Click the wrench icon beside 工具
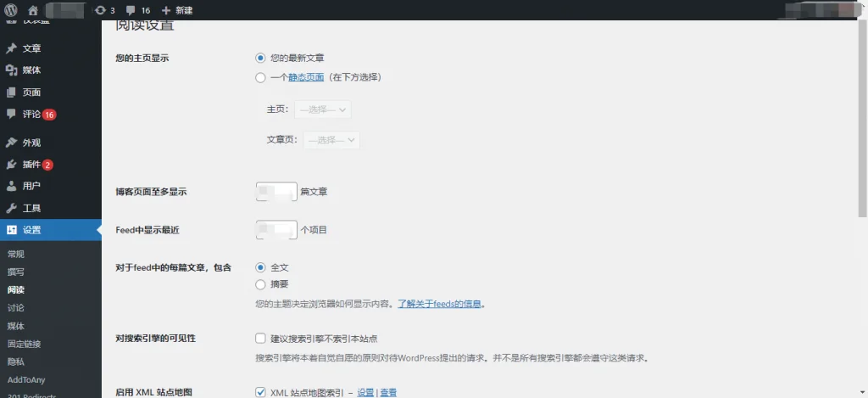 (x=11, y=209)
